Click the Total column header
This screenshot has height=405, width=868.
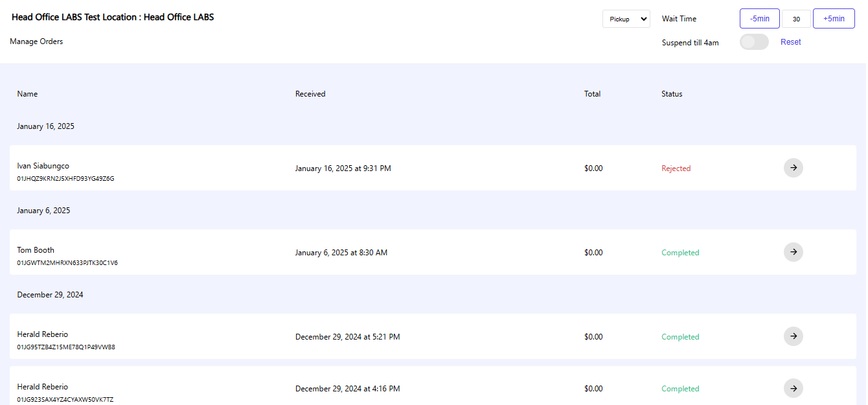(592, 94)
